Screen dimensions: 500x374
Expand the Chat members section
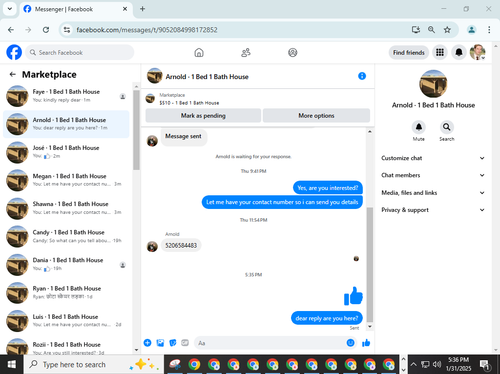433,175
